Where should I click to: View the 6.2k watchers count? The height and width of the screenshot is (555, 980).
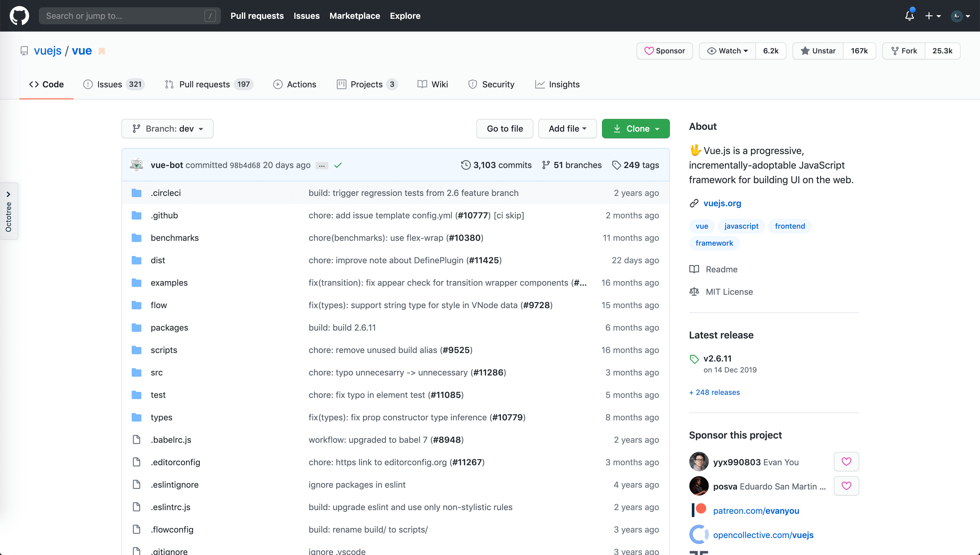771,51
